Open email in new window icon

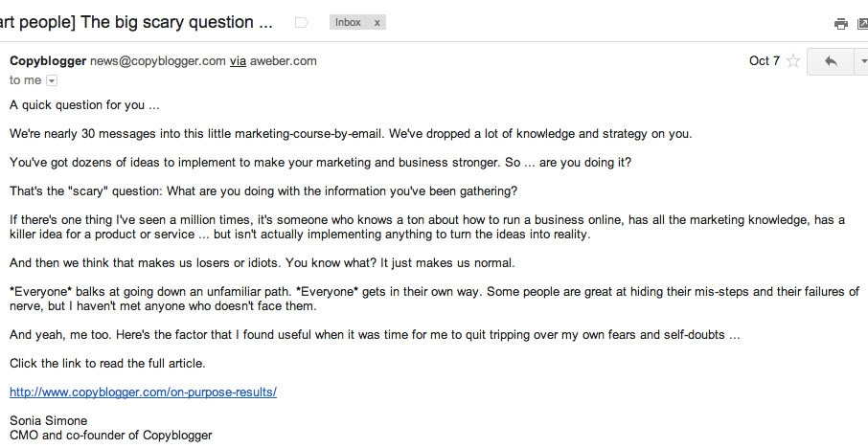point(863,24)
